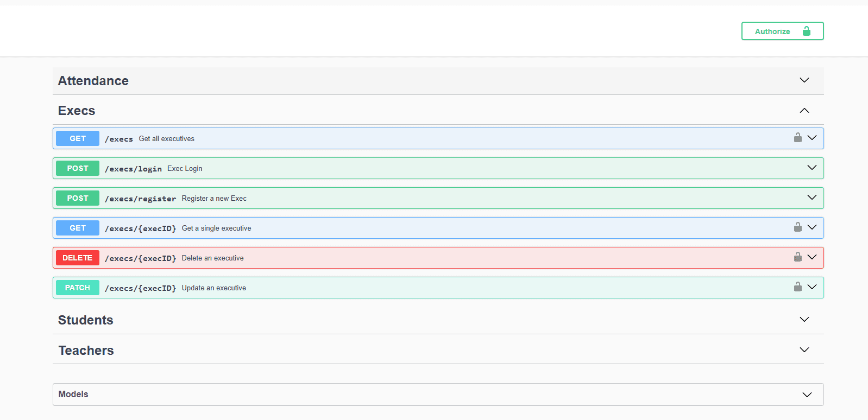Image resolution: width=868 pixels, height=420 pixels.
Task: Collapse the Execs section chevron
Action: click(x=804, y=111)
